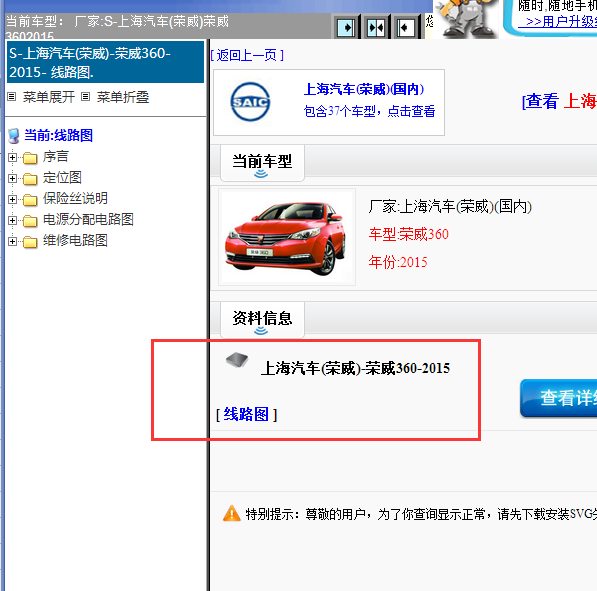This screenshot has height=591, width=597.
Task: Choose 维修电路图 in the tree
Action: click(x=75, y=241)
